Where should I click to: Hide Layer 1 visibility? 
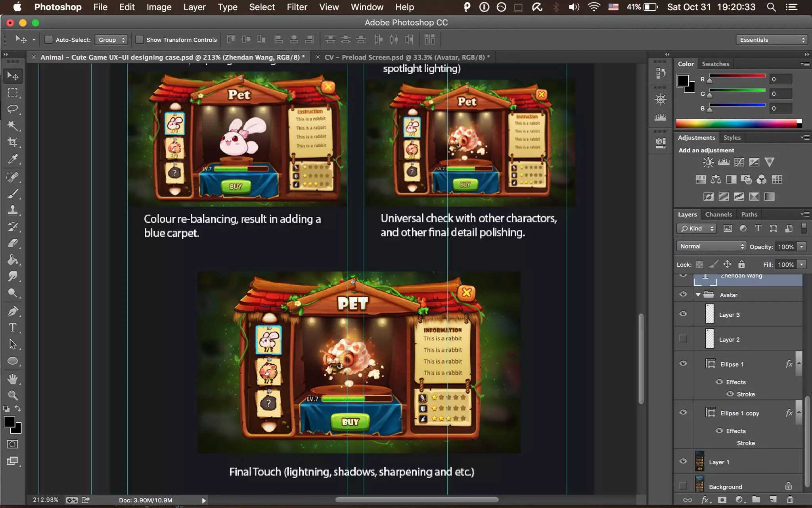(x=683, y=461)
